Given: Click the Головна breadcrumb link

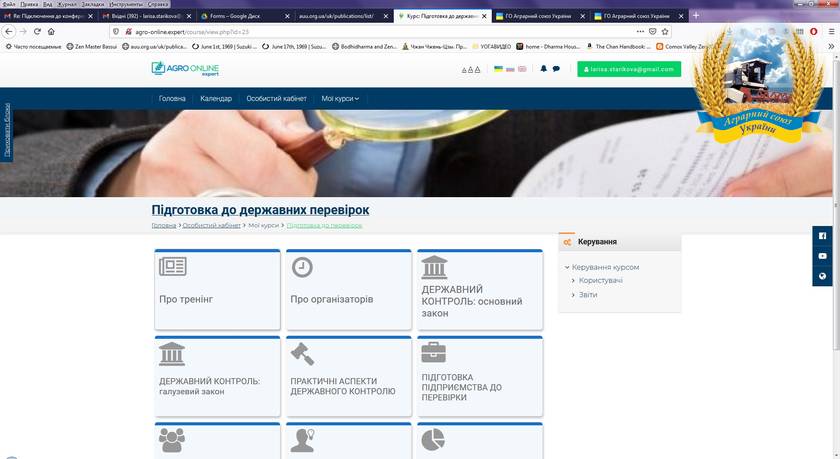Looking at the screenshot, I should click(164, 225).
